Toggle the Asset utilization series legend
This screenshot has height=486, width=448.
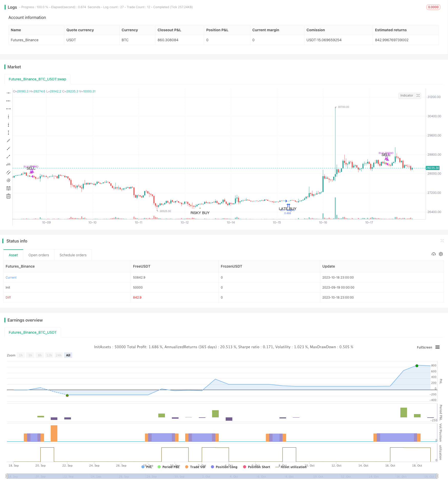pyautogui.click(x=291, y=467)
